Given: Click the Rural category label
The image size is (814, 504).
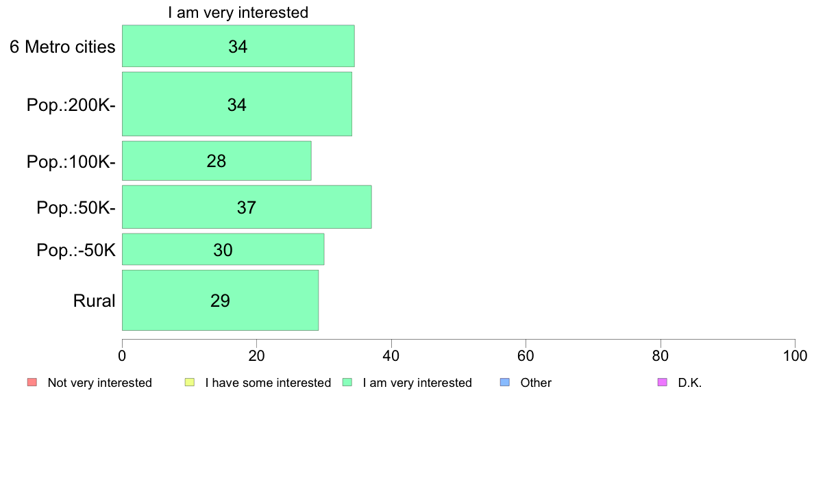Looking at the screenshot, I should pyautogui.click(x=94, y=301).
